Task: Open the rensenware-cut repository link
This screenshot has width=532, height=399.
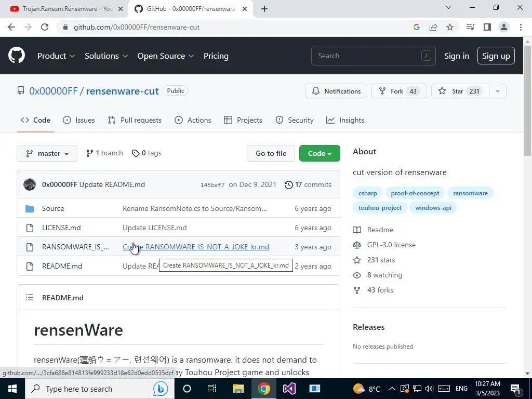Action: click(x=122, y=91)
